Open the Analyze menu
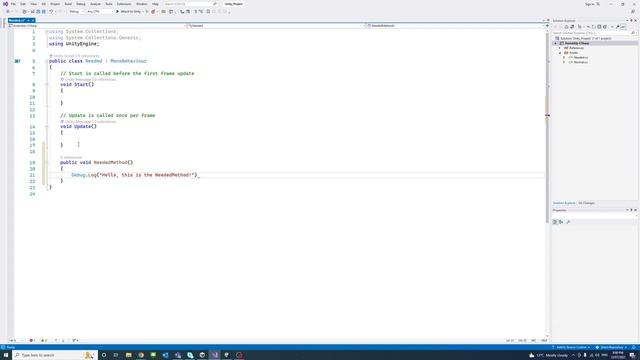The width and height of the screenshot is (640, 360). 95,4
